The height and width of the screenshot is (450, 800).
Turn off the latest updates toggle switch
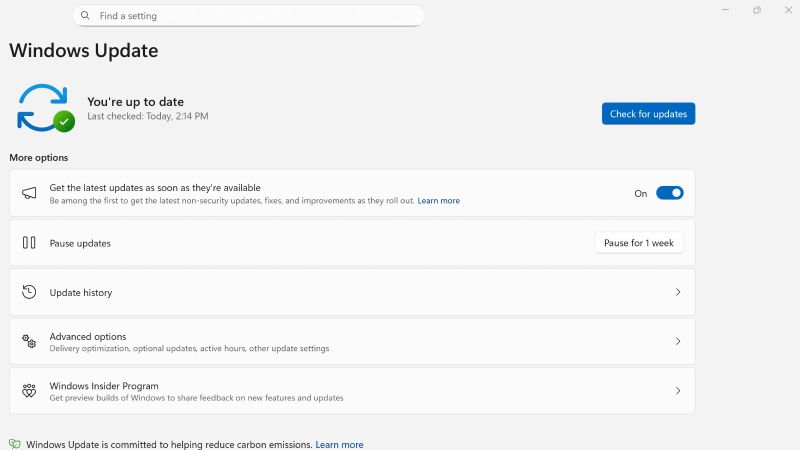click(669, 193)
